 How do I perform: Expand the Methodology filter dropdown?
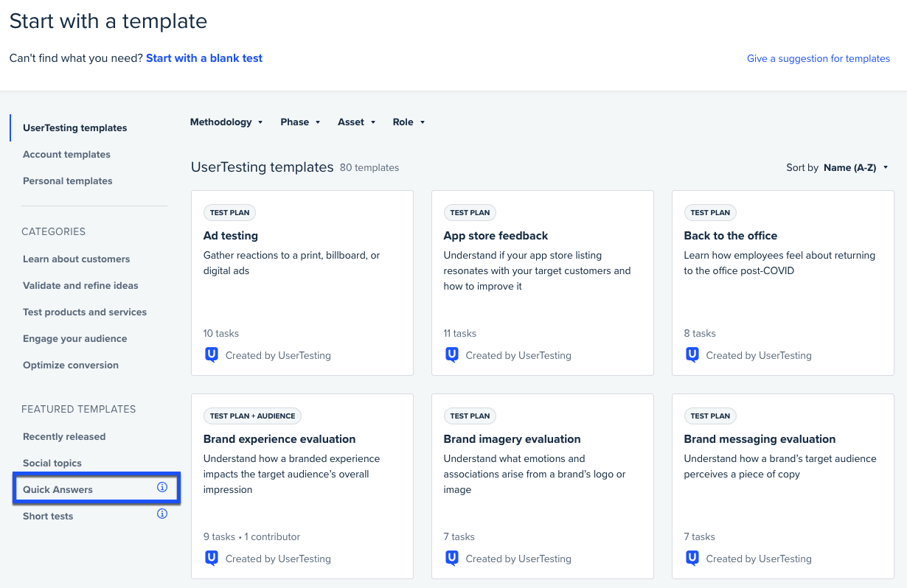[226, 122]
